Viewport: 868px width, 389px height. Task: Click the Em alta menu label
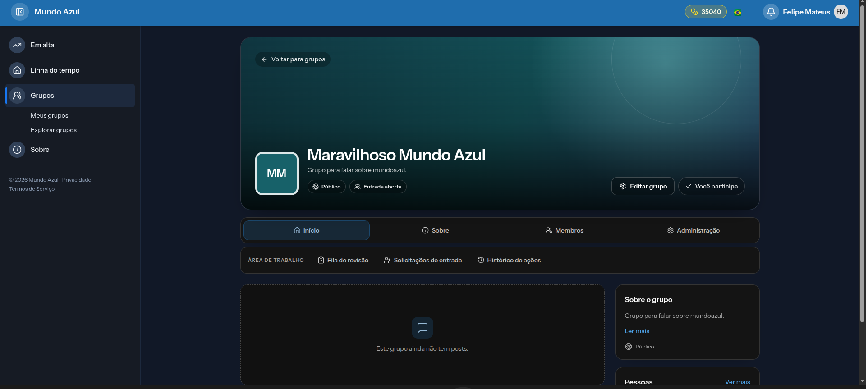(x=42, y=45)
